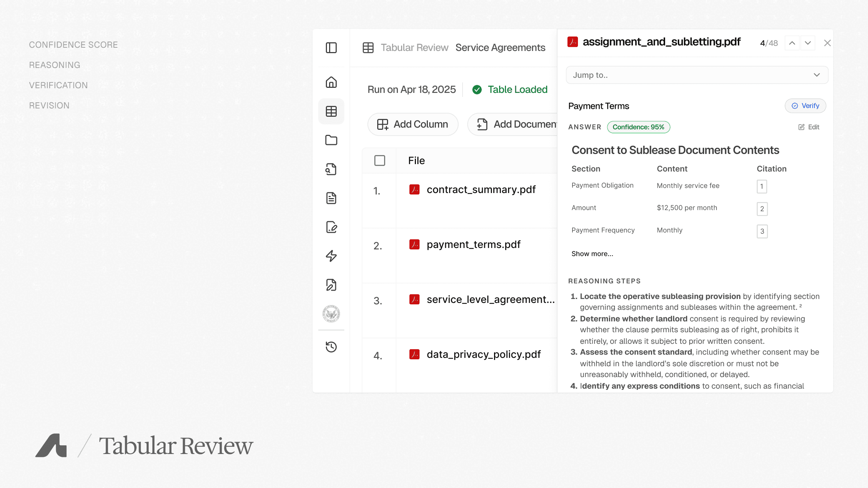
Task: Go to next document with down chevron
Action: pos(808,43)
